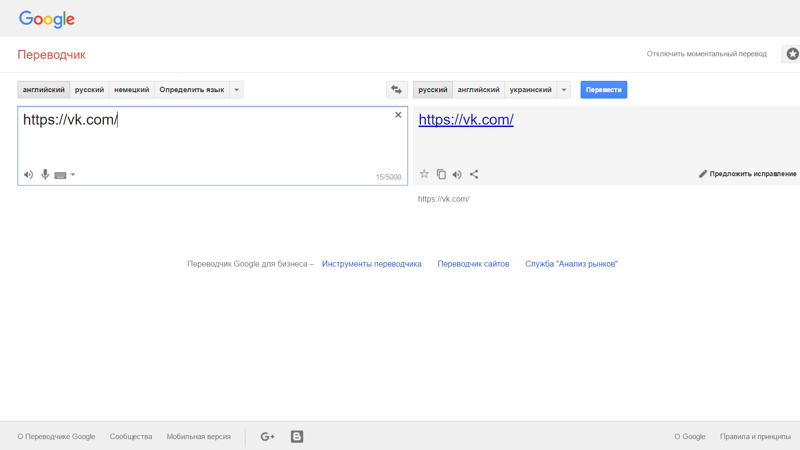
Task: Select английский as the target language
Action: (479, 90)
